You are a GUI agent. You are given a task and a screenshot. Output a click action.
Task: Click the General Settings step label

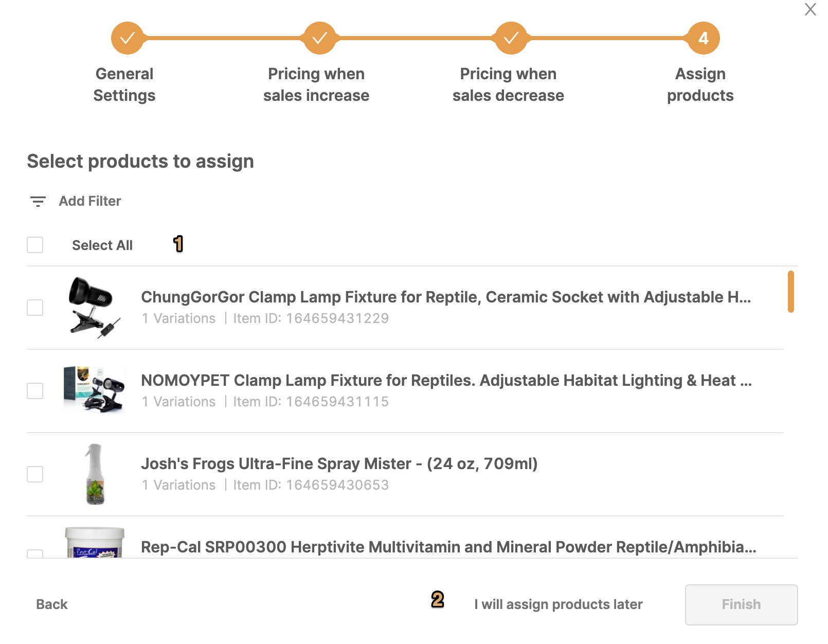(124, 84)
